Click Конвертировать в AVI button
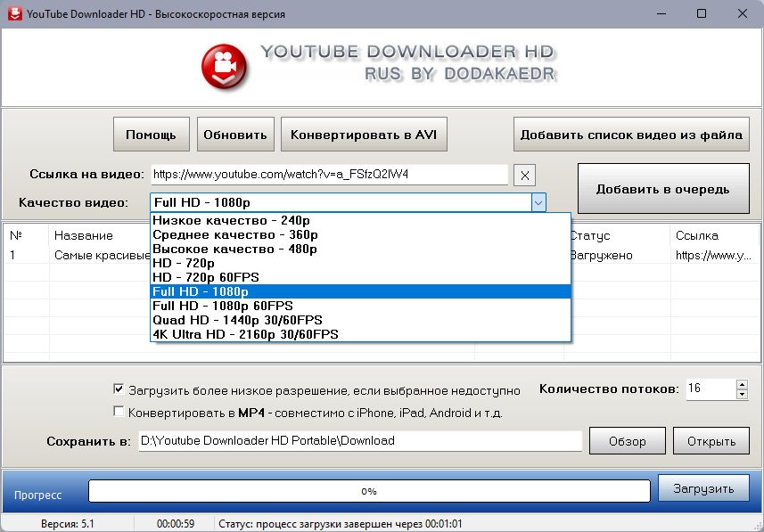Screen dimensions: 764x532 (x=363, y=135)
